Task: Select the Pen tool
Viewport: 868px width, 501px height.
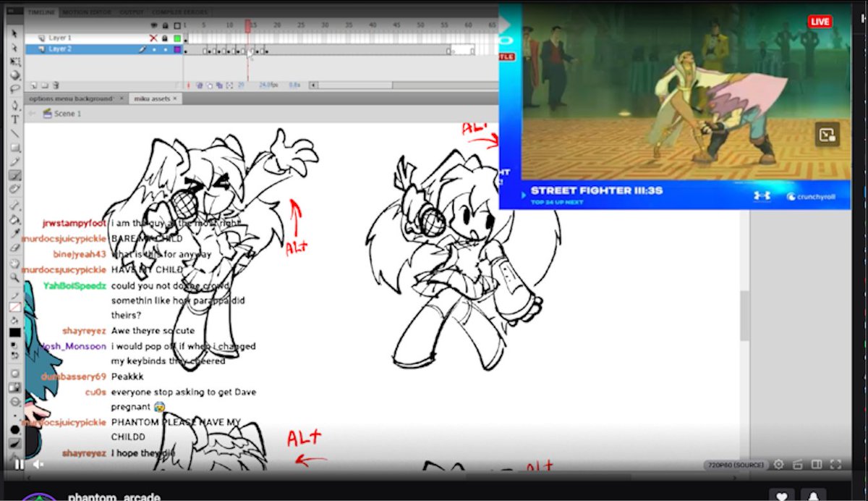Action: coord(14,106)
